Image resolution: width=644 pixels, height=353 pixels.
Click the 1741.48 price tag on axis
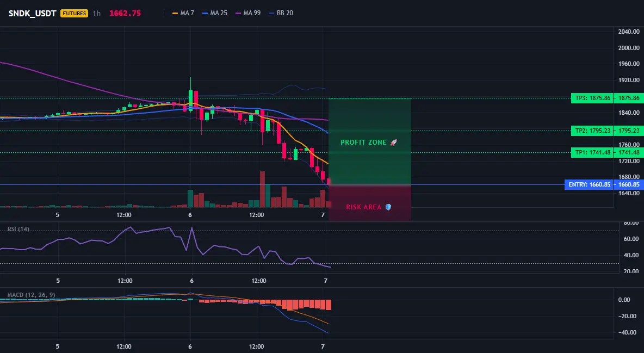tap(628, 152)
